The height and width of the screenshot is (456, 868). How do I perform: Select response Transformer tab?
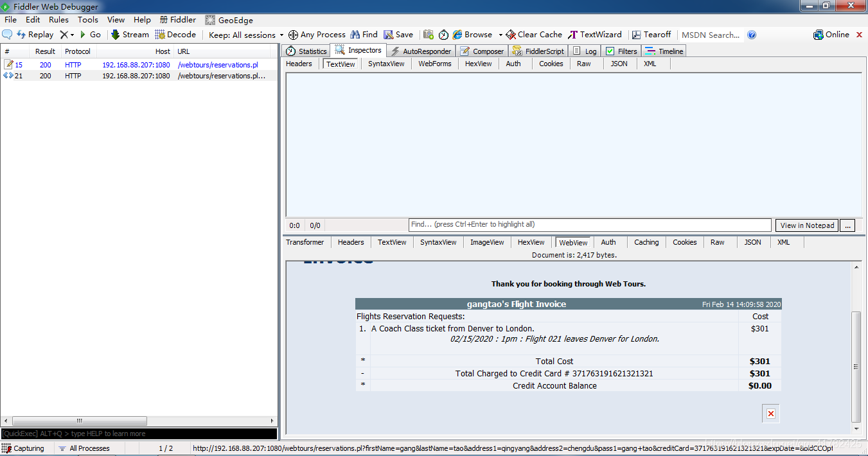(x=305, y=242)
